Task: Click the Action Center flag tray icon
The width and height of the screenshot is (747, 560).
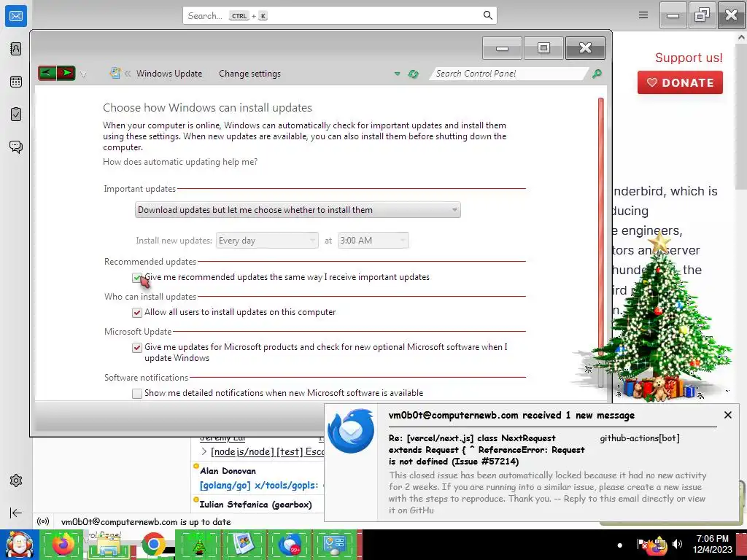Action: [x=642, y=544]
